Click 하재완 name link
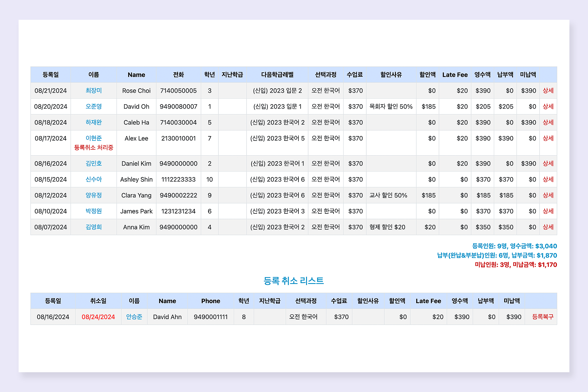The width and height of the screenshot is (588, 392). point(94,122)
